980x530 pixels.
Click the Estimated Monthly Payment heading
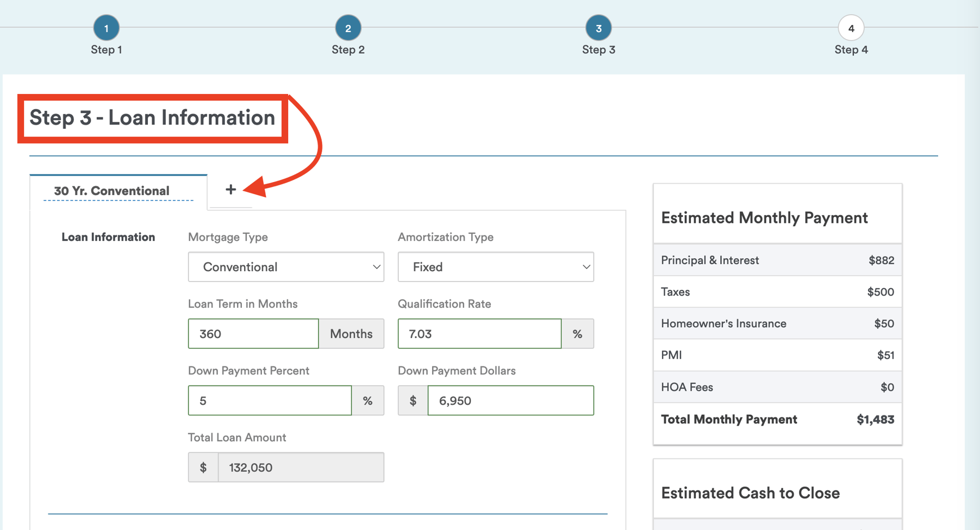point(764,217)
